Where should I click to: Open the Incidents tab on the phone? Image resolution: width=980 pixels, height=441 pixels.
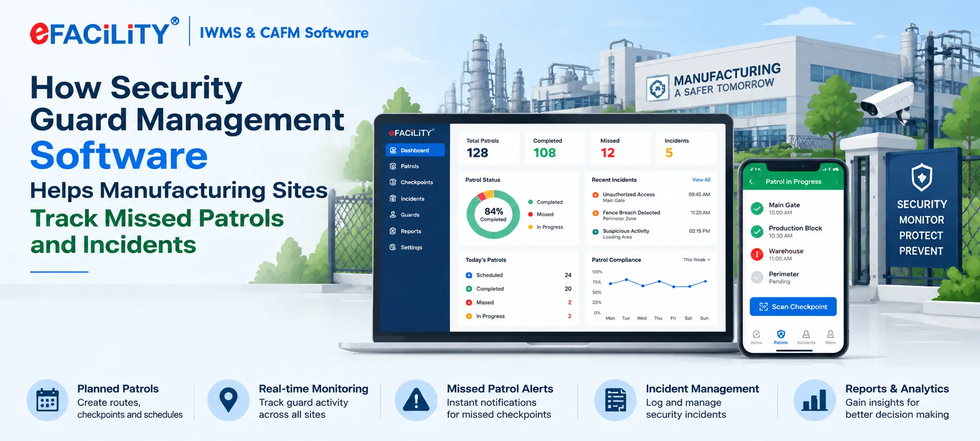coord(806,337)
